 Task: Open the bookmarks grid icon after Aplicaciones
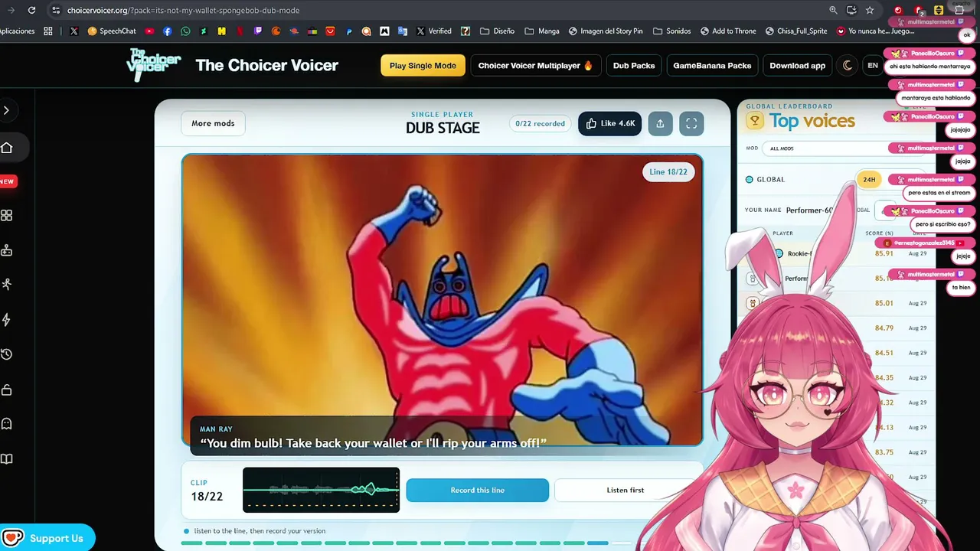[48, 31]
